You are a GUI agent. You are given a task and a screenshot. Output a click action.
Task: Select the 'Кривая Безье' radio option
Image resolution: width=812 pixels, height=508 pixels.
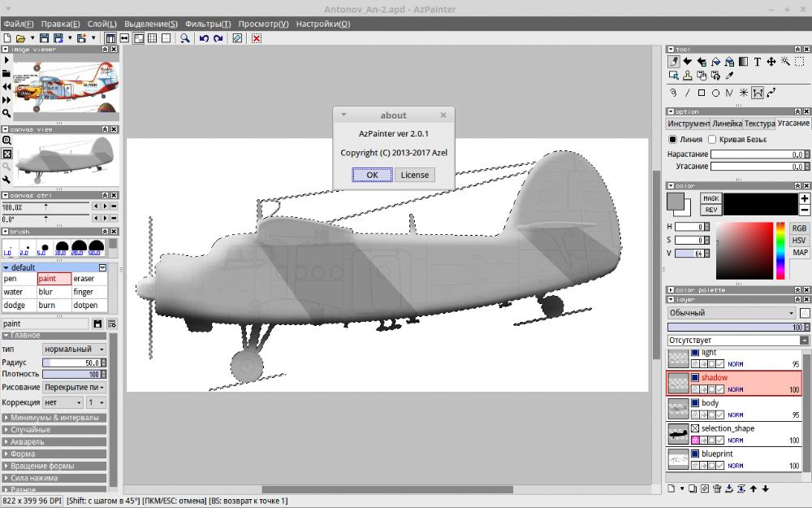713,140
